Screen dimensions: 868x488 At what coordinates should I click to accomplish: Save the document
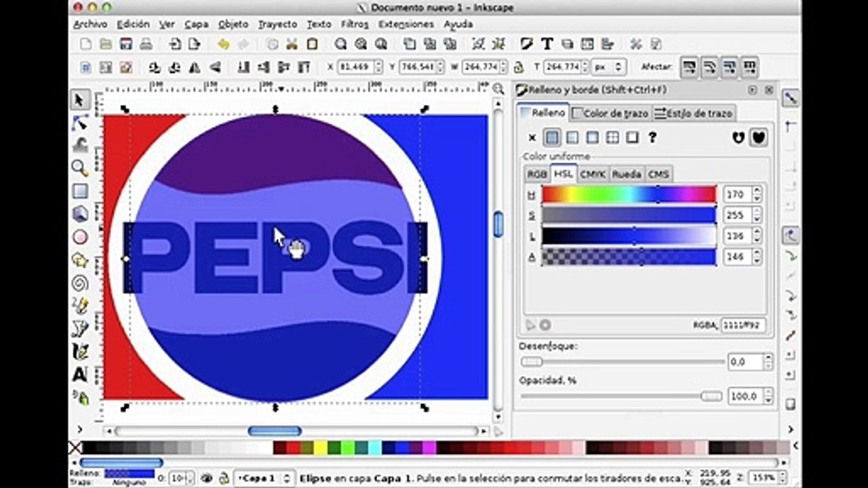pyautogui.click(x=125, y=44)
